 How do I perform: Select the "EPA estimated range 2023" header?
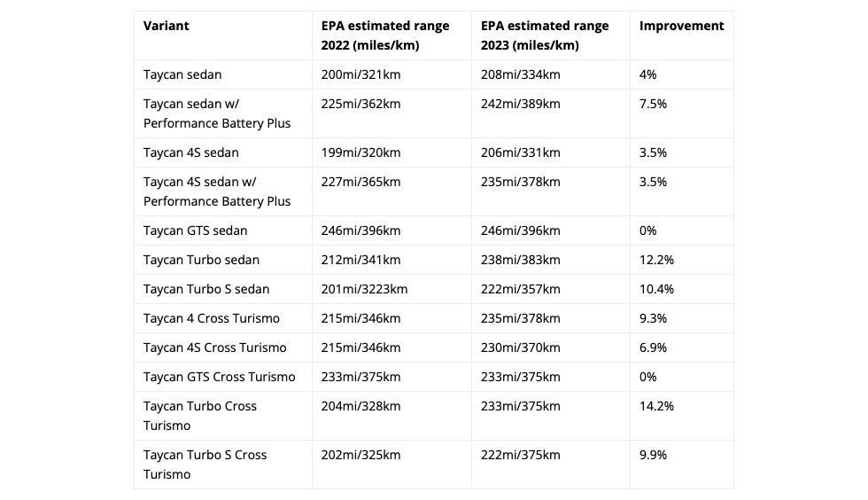click(x=545, y=35)
